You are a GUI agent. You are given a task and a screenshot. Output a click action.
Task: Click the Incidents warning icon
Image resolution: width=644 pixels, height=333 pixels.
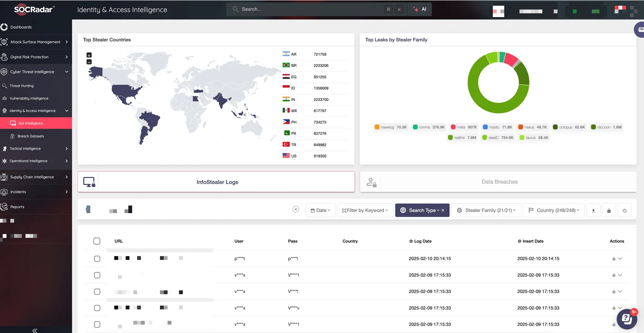pos(4,192)
